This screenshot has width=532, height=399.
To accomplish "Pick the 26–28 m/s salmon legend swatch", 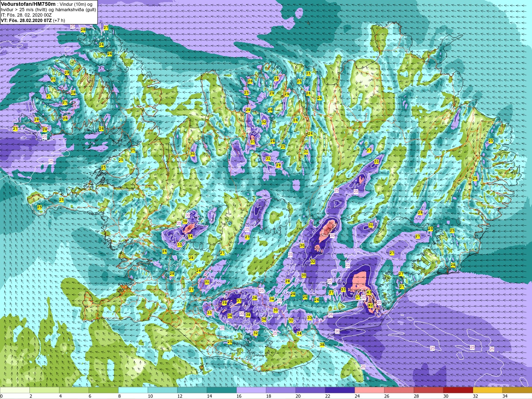I will tap(399, 390).
